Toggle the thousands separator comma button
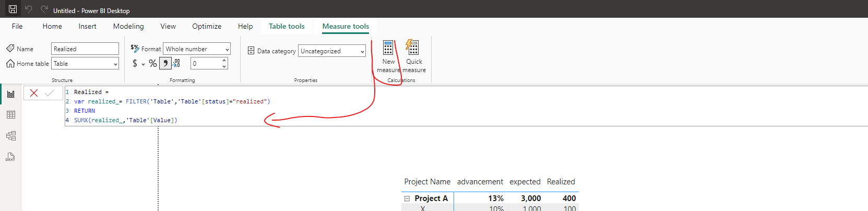The image size is (868, 211). 165,63
